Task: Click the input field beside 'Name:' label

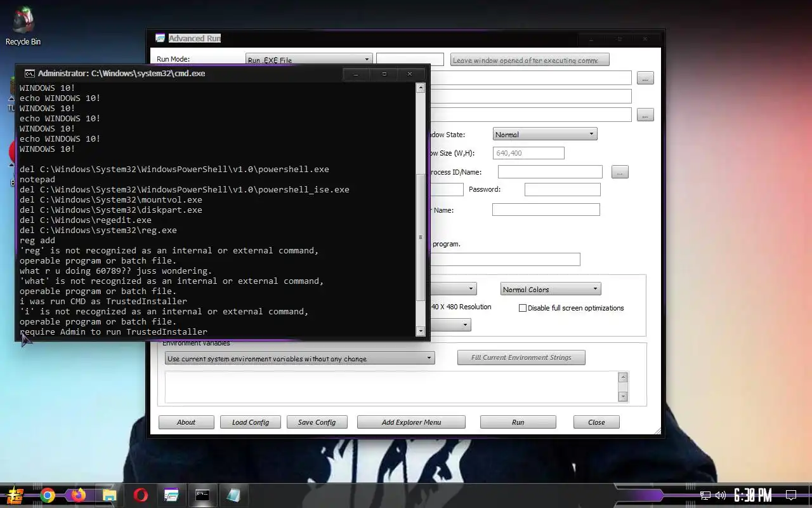Action: click(x=546, y=210)
